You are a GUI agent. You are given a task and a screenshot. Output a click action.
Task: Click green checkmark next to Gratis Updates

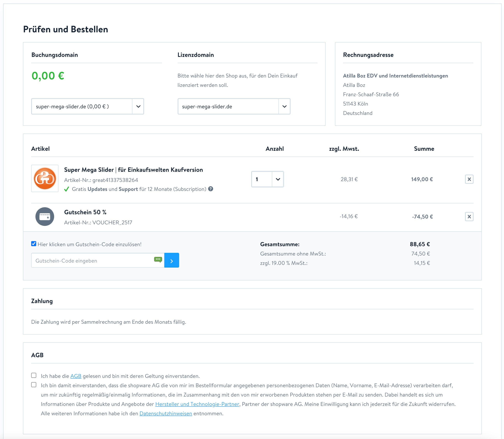point(66,189)
